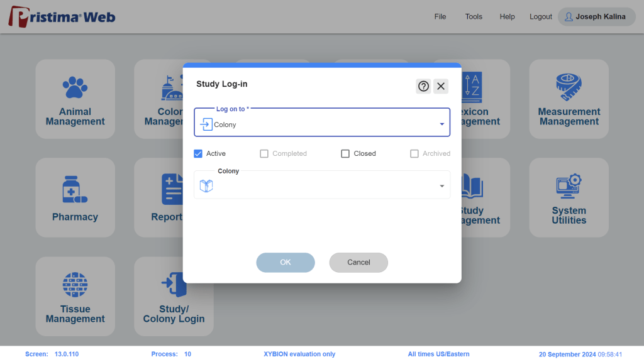Open Tissue Management grid icon
The height and width of the screenshot is (362, 644).
pyautogui.click(x=75, y=285)
